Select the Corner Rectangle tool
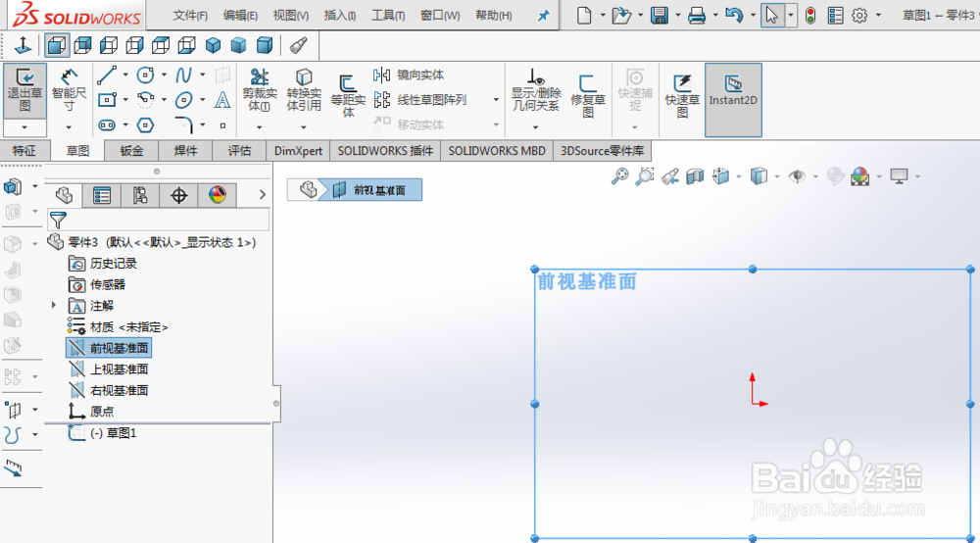The width and height of the screenshot is (980, 543). 107,99
